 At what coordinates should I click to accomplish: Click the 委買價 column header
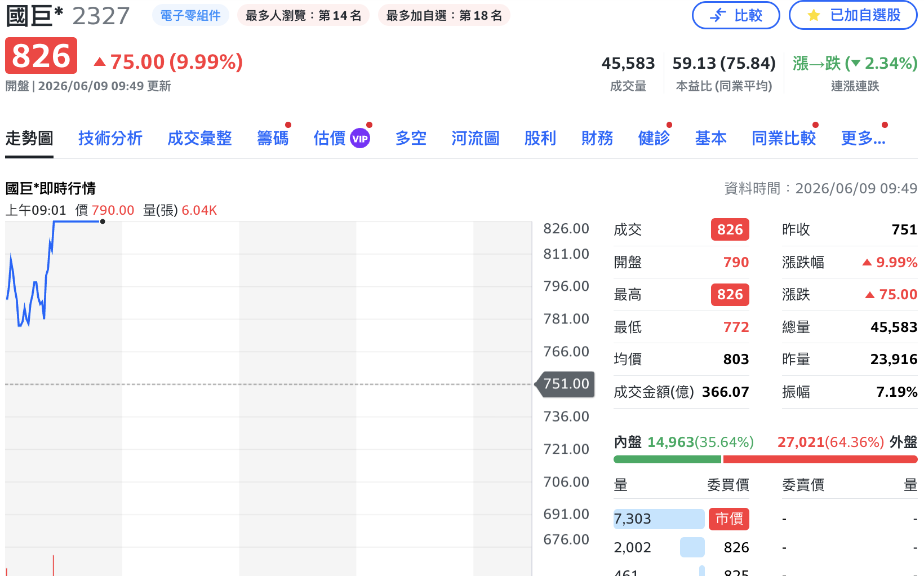coord(728,485)
